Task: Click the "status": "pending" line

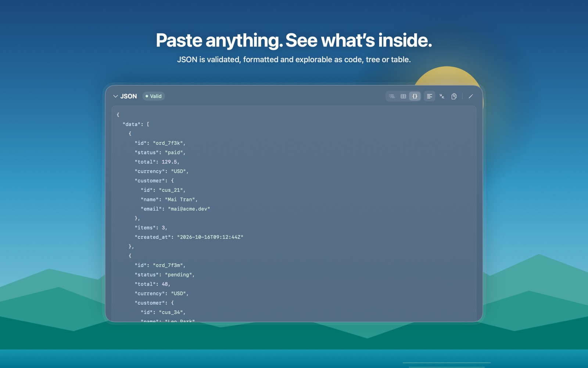Action: point(165,275)
